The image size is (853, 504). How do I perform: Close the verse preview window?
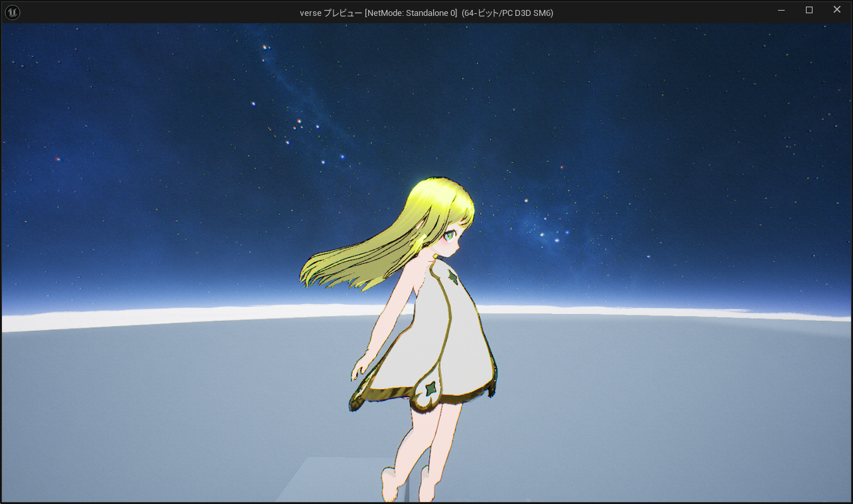point(837,11)
